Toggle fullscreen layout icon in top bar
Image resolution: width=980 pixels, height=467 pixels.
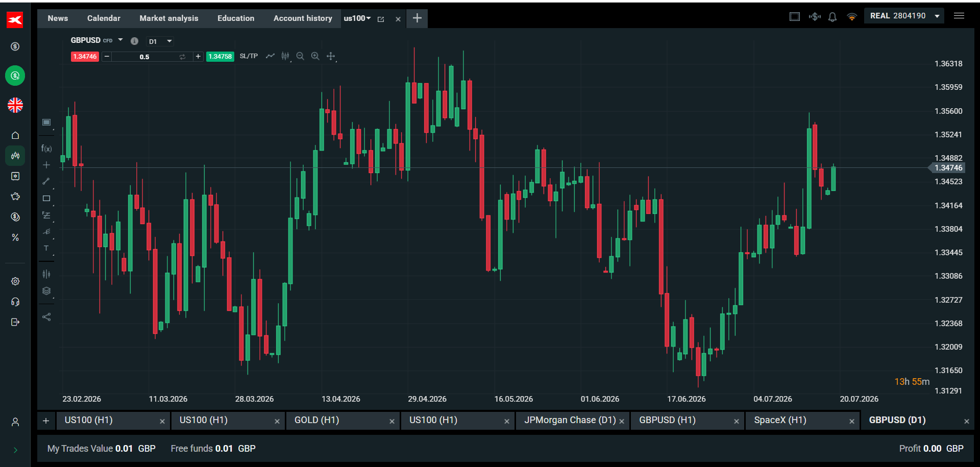[x=795, y=16]
